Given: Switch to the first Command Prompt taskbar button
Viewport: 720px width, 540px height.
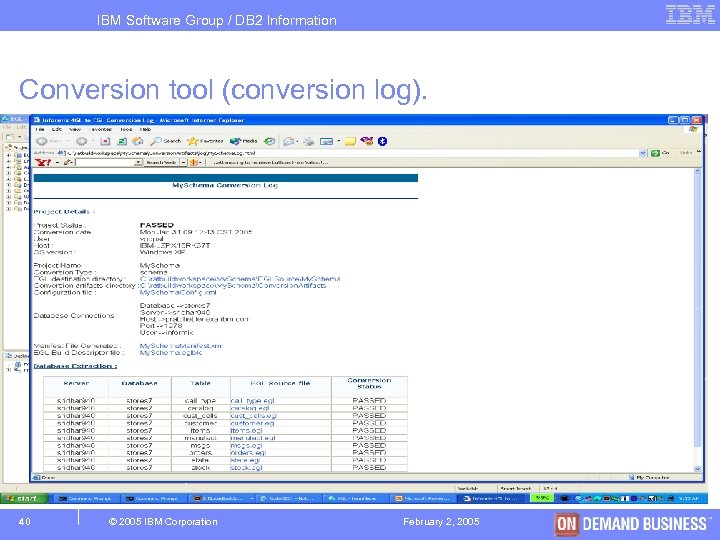Looking at the screenshot, I should (x=86, y=498).
